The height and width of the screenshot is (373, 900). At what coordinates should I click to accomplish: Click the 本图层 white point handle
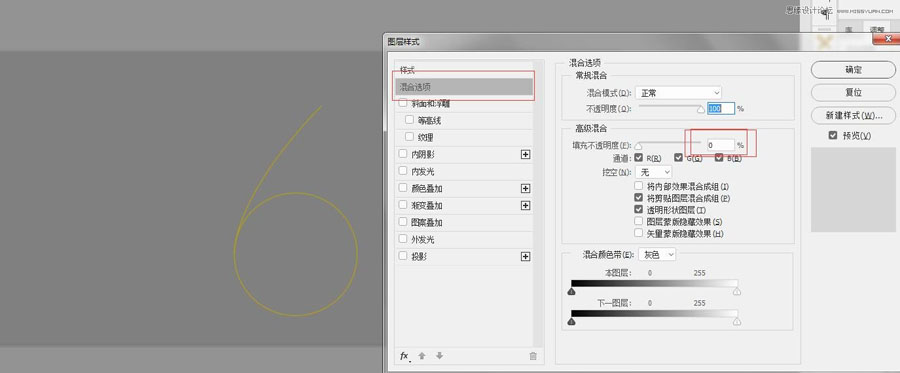tap(737, 292)
